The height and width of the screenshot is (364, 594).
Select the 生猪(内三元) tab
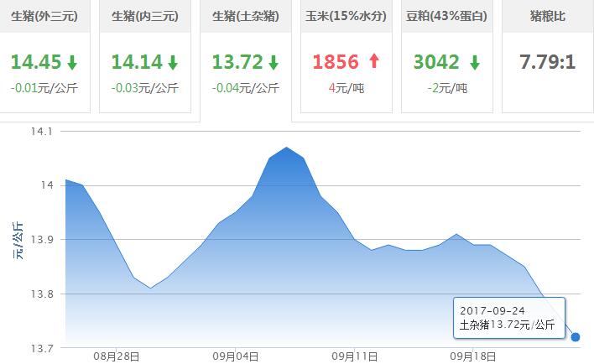(145, 16)
